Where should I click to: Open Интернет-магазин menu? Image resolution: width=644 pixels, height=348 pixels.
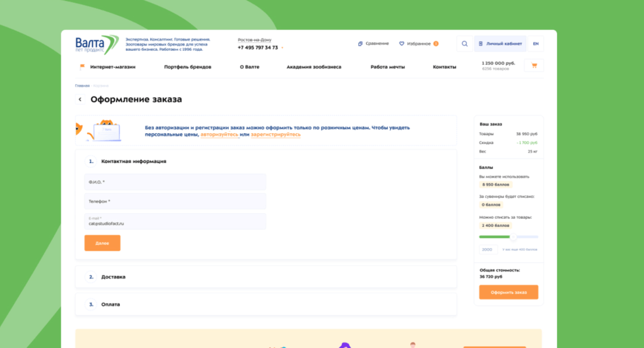(x=113, y=67)
